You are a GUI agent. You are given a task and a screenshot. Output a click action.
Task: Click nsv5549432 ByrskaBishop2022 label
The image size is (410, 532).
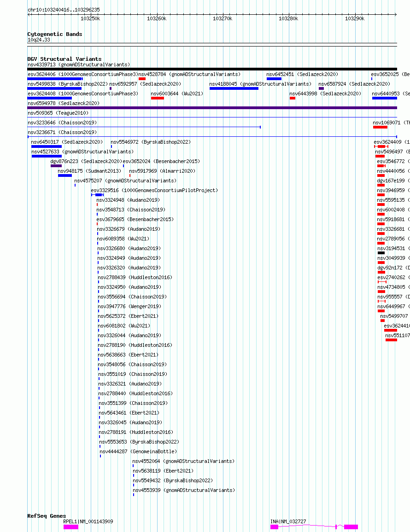173,480
